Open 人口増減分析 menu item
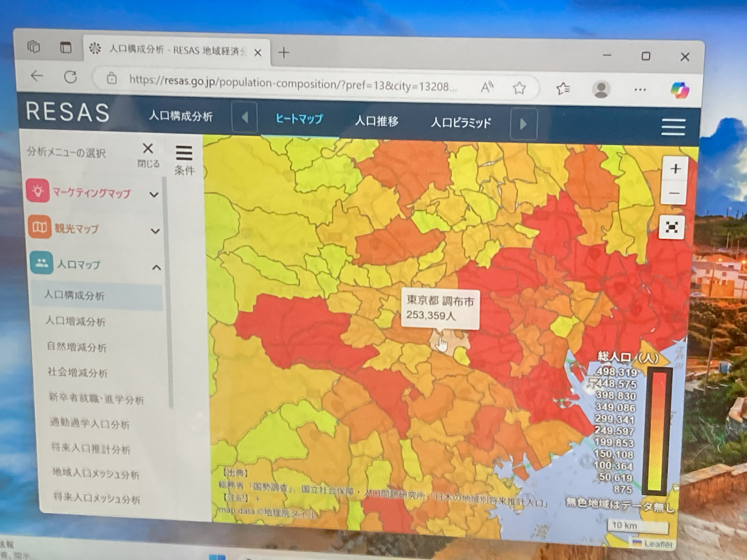The width and height of the screenshot is (747, 560). point(75,321)
